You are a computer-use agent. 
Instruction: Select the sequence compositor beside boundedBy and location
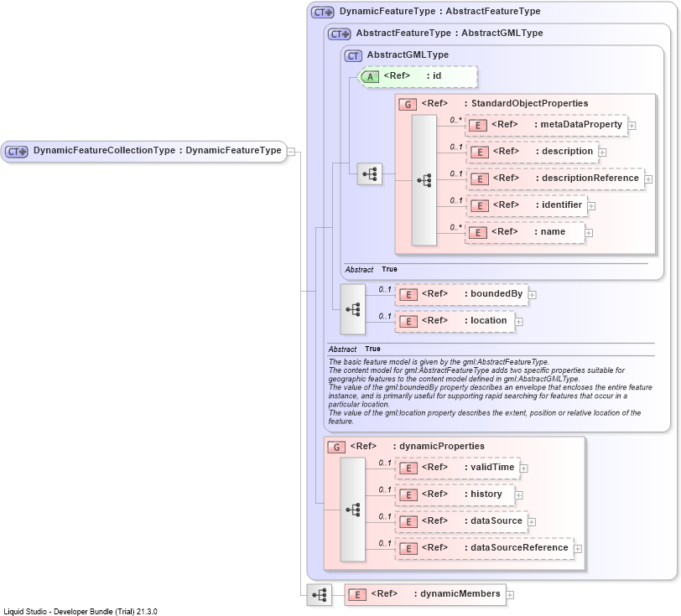(352, 309)
